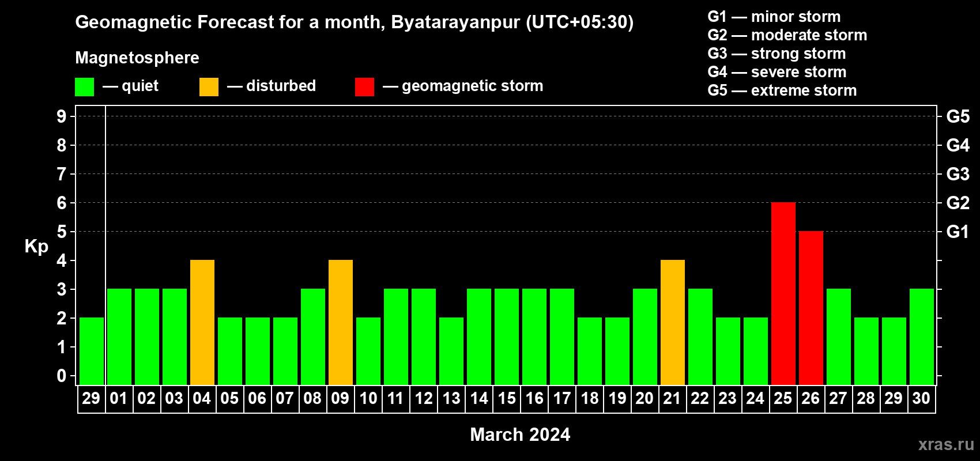Screen dimensions: 980x461
Task: Select the green bar for February 29
Action: [92, 351]
